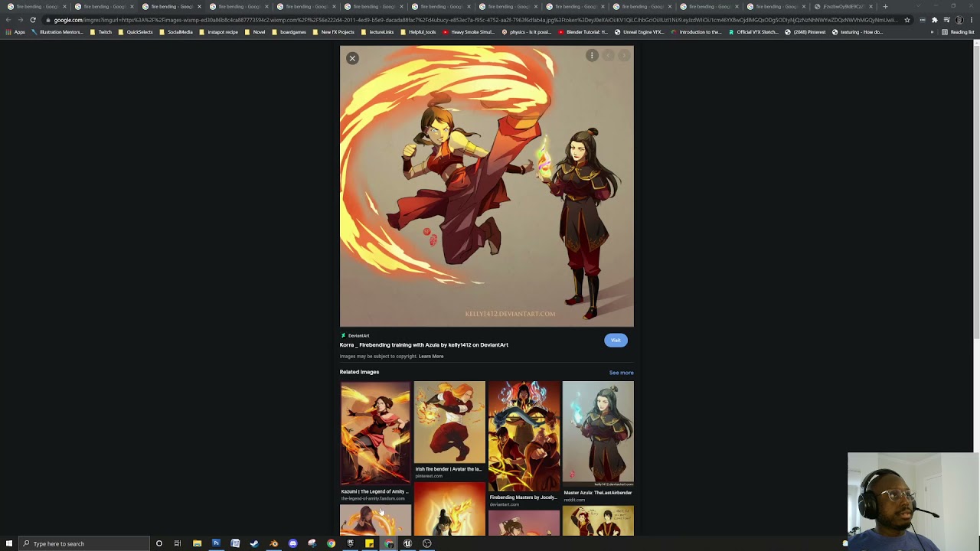Open the Kazumi Legend of Amity related thumbnail

click(x=375, y=434)
